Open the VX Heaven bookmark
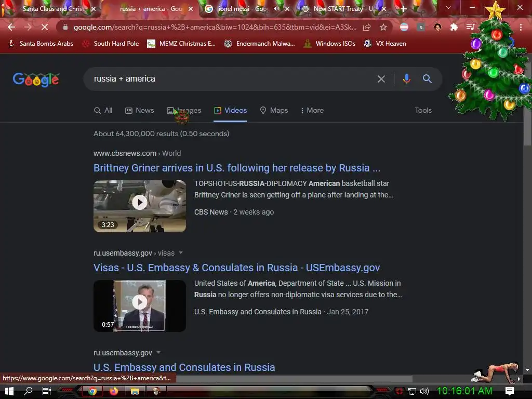The image size is (532, 399). click(x=385, y=44)
